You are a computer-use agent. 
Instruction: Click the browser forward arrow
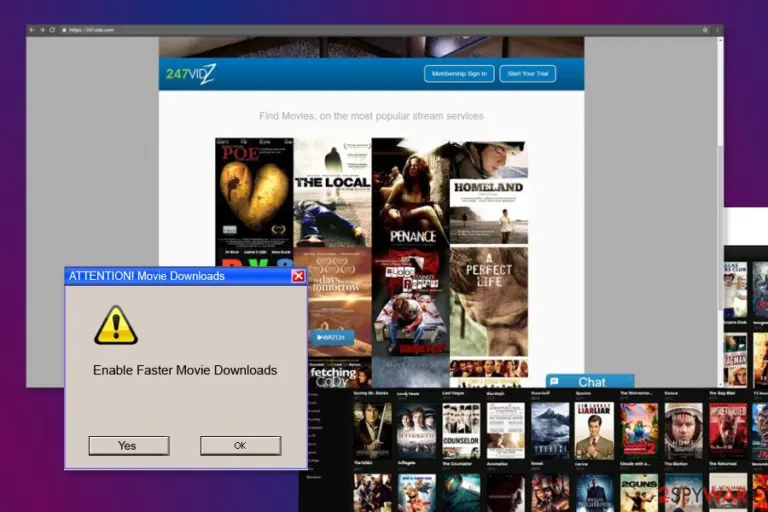tap(42, 30)
